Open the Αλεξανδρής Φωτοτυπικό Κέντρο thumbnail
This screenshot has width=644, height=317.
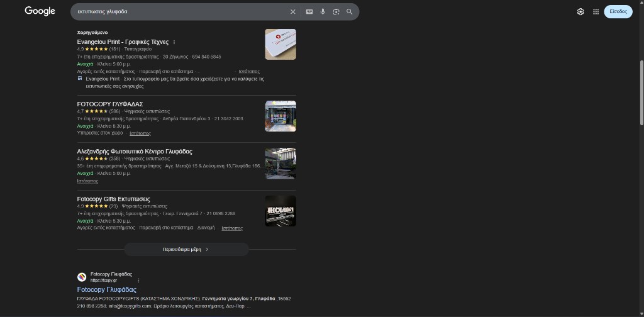click(x=280, y=164)
